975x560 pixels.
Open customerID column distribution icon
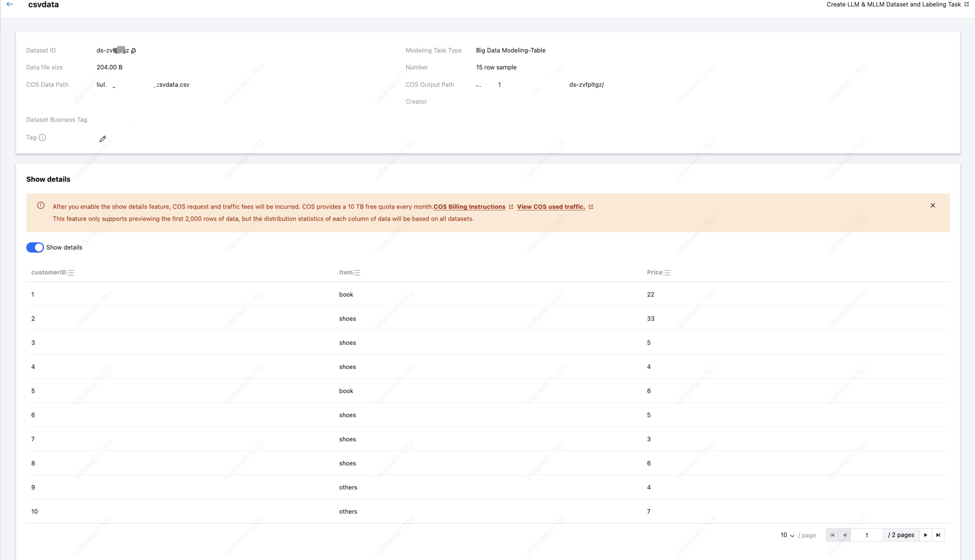click(x=71, y=273)
